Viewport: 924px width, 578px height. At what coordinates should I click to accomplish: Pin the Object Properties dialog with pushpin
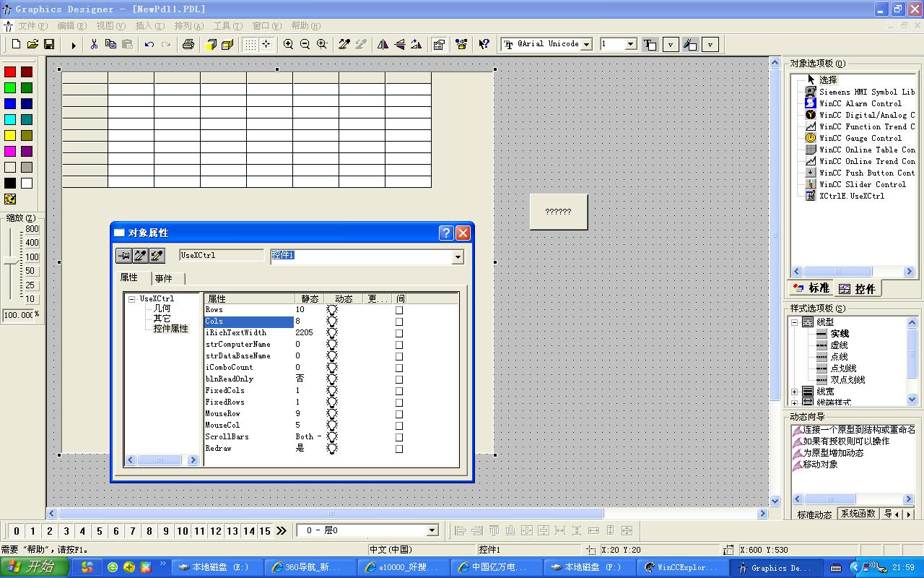tap(124, 255)
